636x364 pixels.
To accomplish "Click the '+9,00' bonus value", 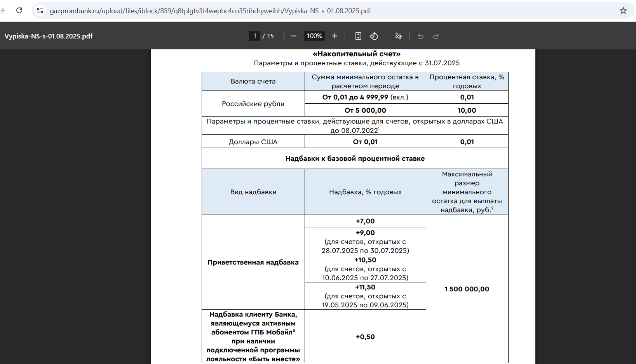I will coord(365,233).
